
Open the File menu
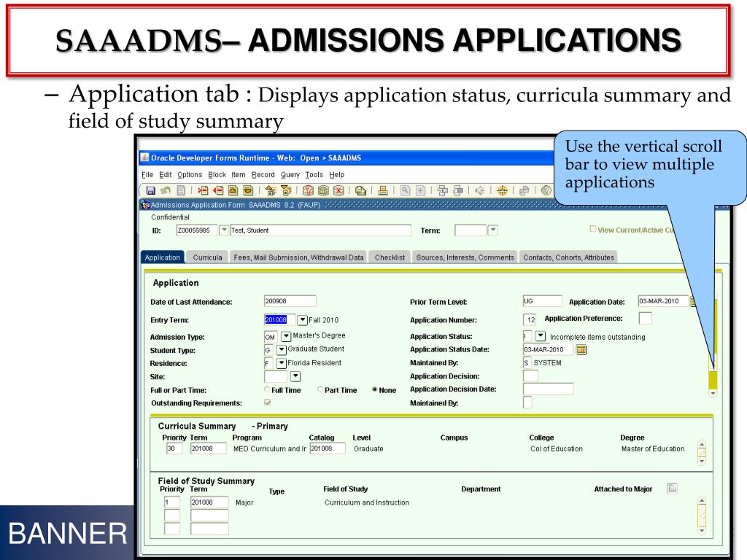tap(147, 175)
